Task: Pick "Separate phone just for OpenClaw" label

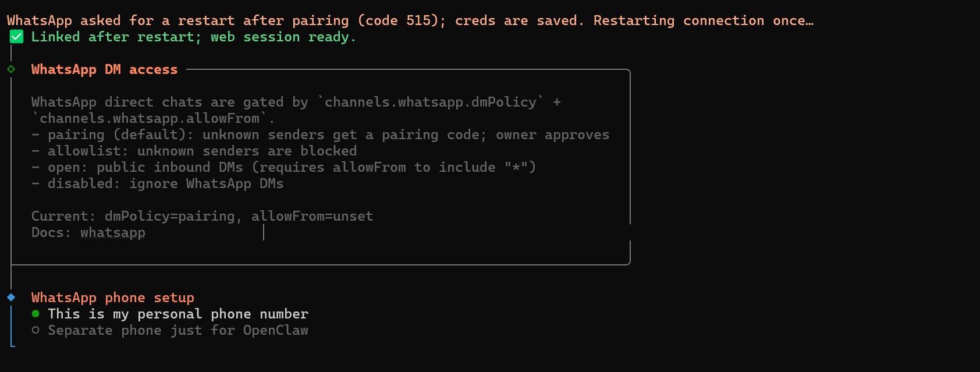Action: 178,330
